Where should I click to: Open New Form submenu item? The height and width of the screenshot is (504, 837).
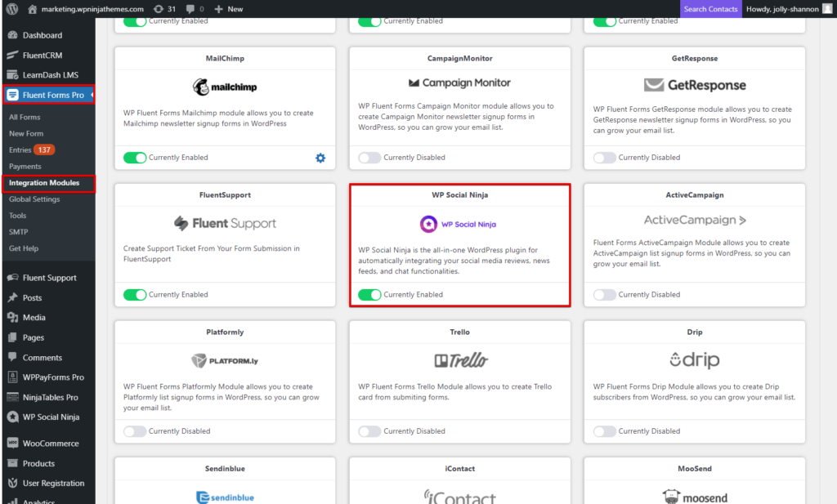tap(26, 134)
